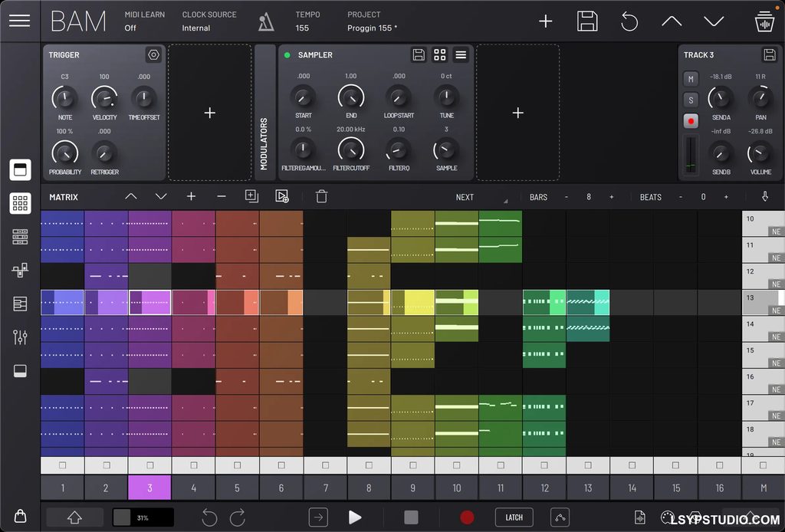Duplicate pattern in Matrix toolbar

point(251,196)
